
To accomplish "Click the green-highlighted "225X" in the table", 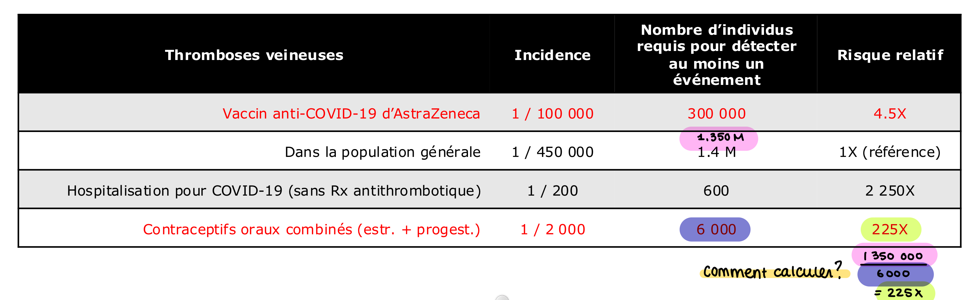I will [x=890, y=229].
